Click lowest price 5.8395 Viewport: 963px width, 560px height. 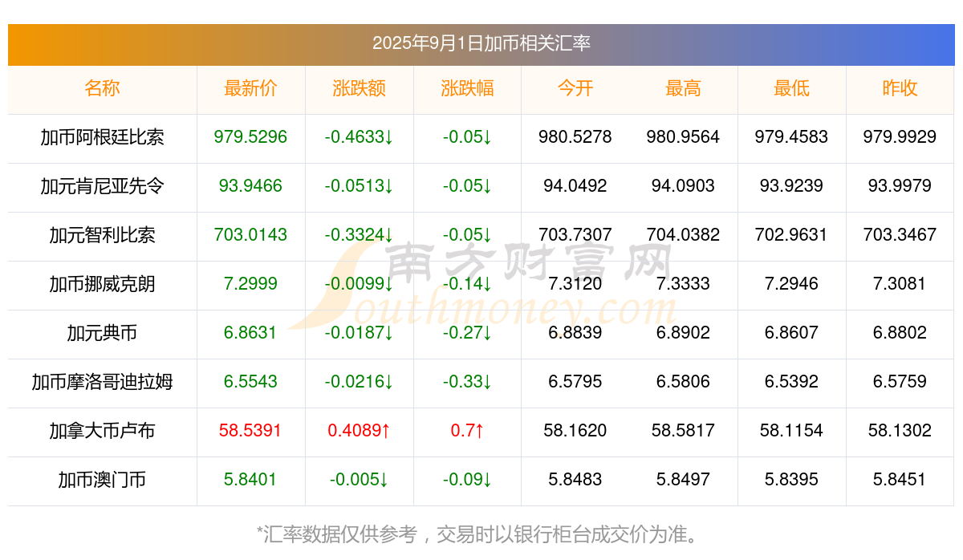(791, 480)
